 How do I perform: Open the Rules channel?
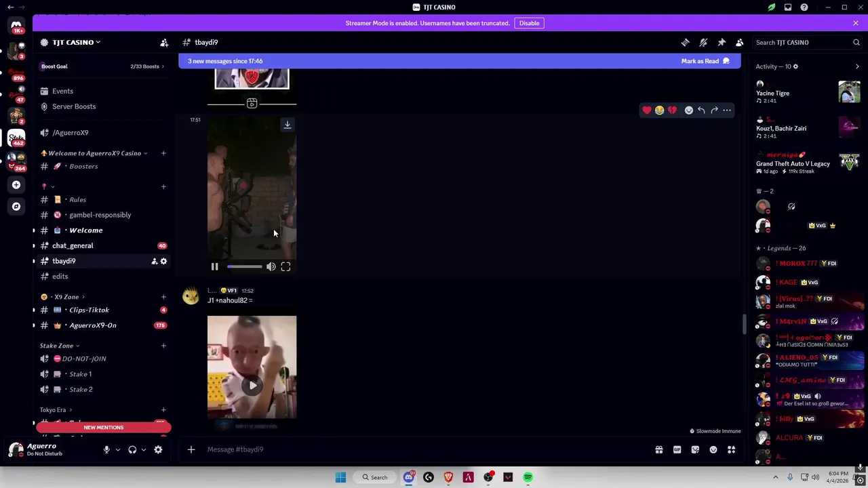[102, 200]
